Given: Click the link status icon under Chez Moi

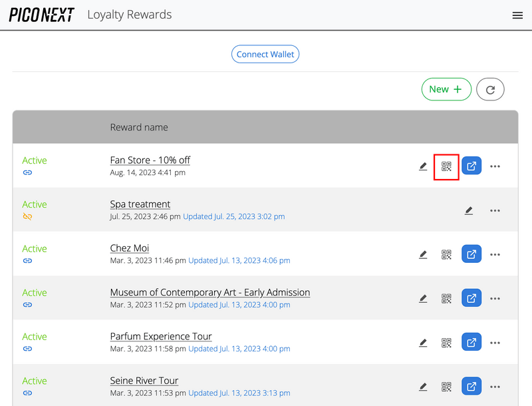Looking at the screenshot, I should tap(27, 260).
